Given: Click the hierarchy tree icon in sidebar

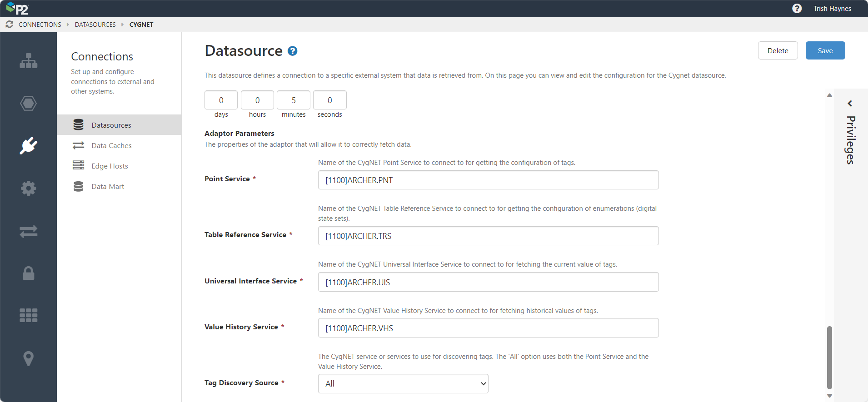Looking at the screenshot, I should point(28,61).
